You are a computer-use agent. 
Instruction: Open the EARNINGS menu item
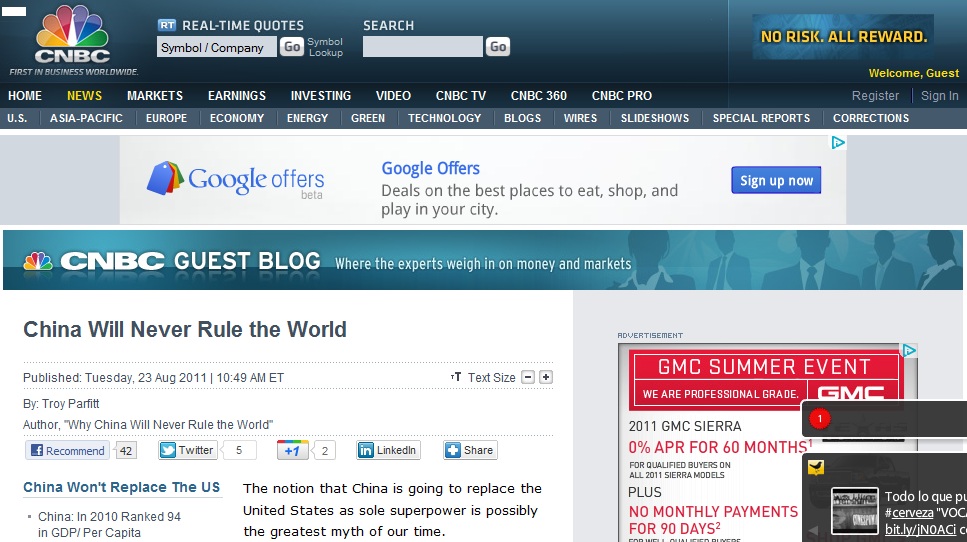[x=237, y=96]
